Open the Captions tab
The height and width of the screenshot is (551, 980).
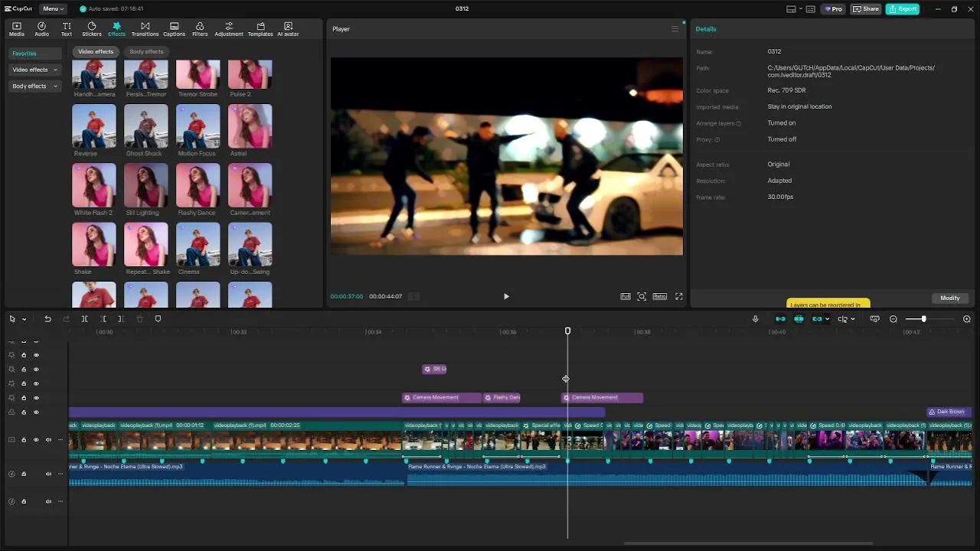(x=174, y=29)
